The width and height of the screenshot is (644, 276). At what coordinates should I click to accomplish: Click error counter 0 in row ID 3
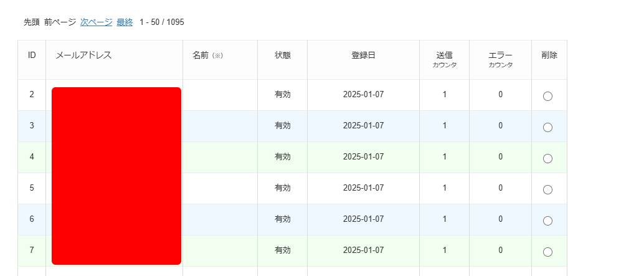click(500, 126)
